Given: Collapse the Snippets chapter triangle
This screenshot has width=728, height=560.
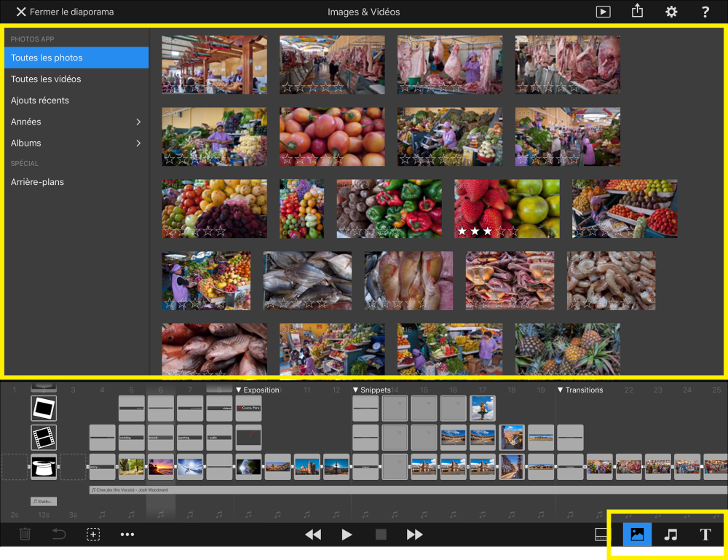Looking at the screenshot, I should click(x=356, y=390).
